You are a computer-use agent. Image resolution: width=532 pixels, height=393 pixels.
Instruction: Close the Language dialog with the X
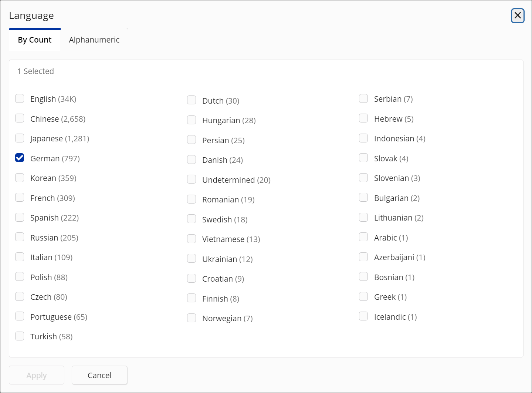[x=518, y=16]
